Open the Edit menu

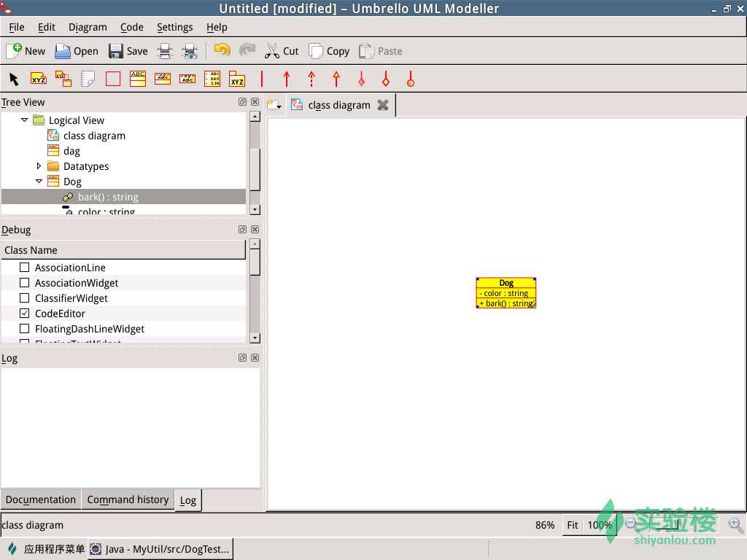46,27
